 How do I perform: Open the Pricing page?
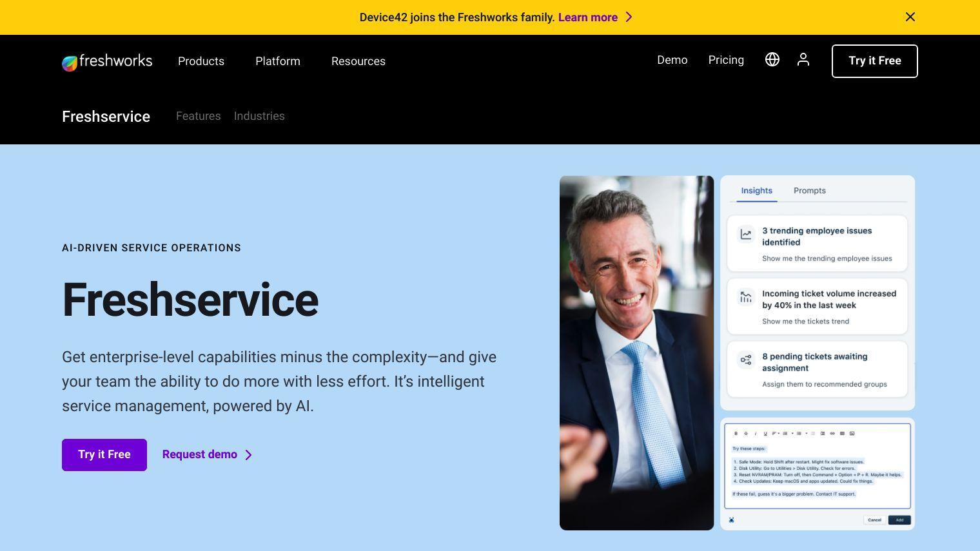coord(726,60)
